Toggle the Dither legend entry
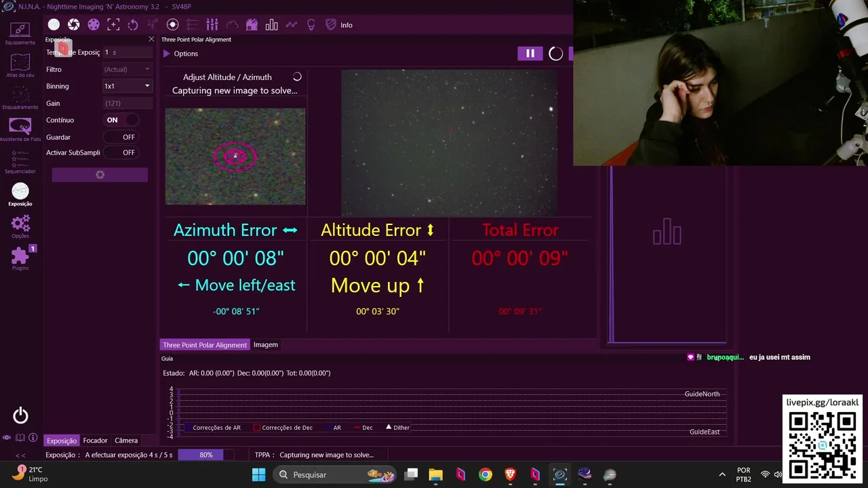868x488 pixels. click(397, 428)
